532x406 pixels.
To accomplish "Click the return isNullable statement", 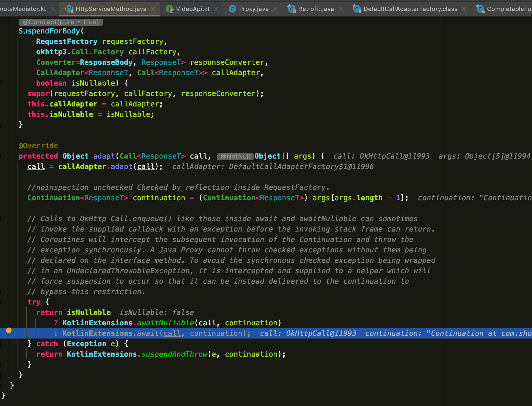I will click(73, 312).
